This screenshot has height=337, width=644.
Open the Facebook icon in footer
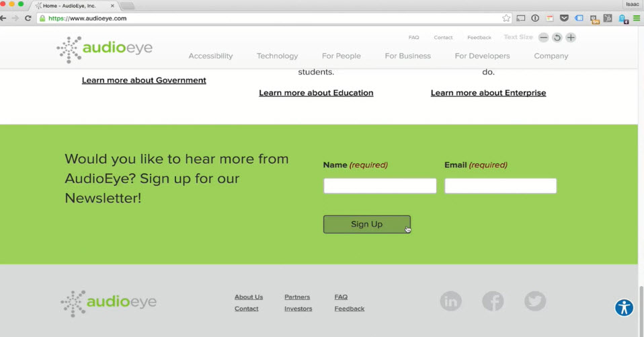493,301
